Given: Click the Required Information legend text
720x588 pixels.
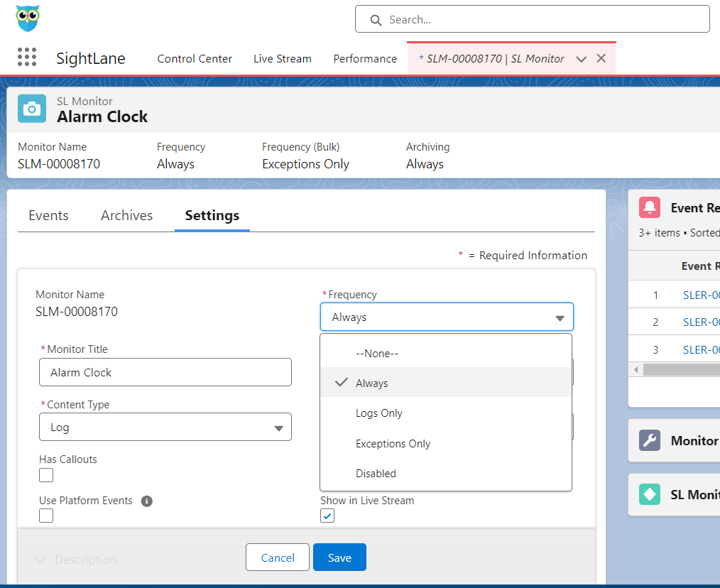Looking at the screenshot, I should coord(533,256).
